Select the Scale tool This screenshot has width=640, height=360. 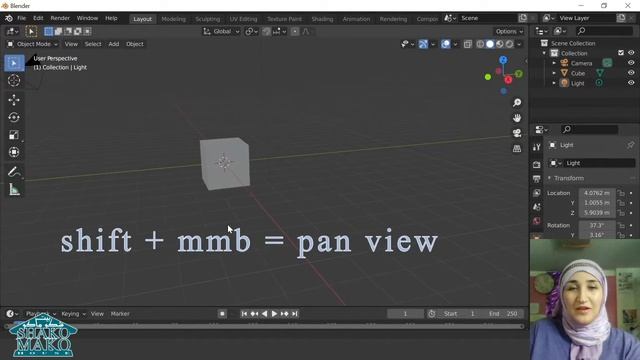point(14,135)
